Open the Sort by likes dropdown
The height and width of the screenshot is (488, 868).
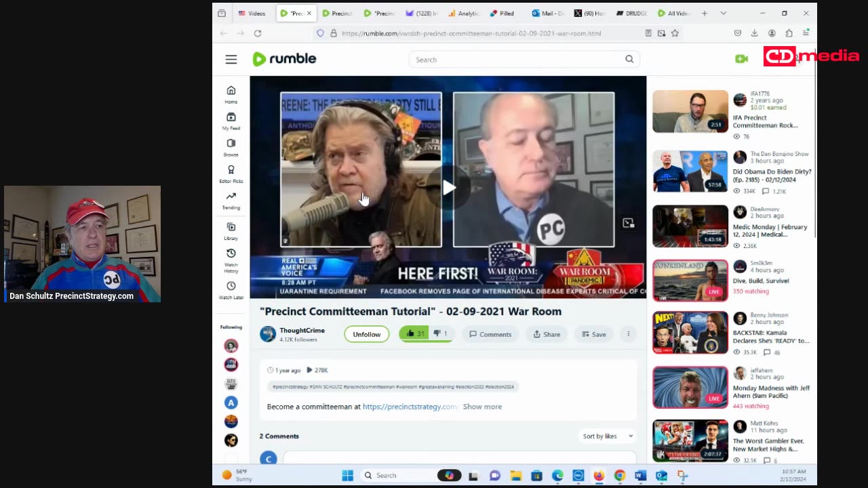click(x=608, y=436)
